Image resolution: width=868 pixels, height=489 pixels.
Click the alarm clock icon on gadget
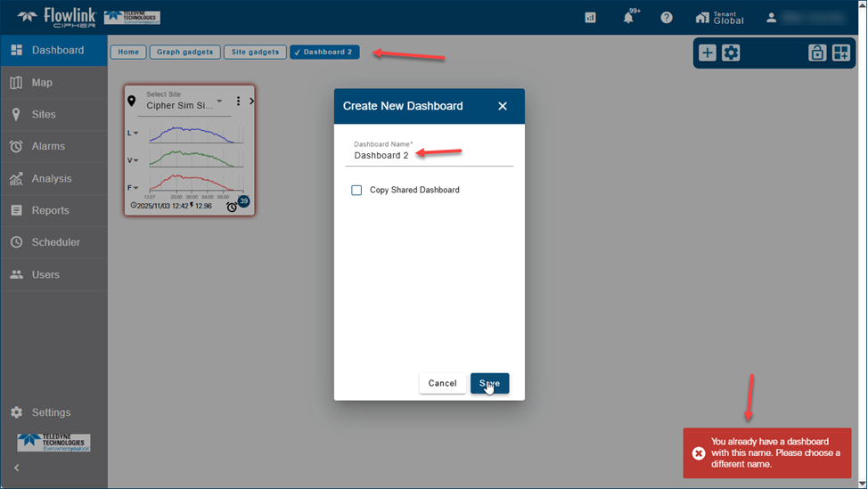(x=232, y=207)
